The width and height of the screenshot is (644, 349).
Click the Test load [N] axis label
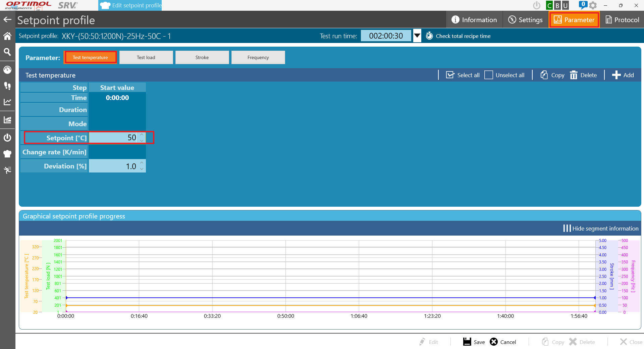[48, 276]
